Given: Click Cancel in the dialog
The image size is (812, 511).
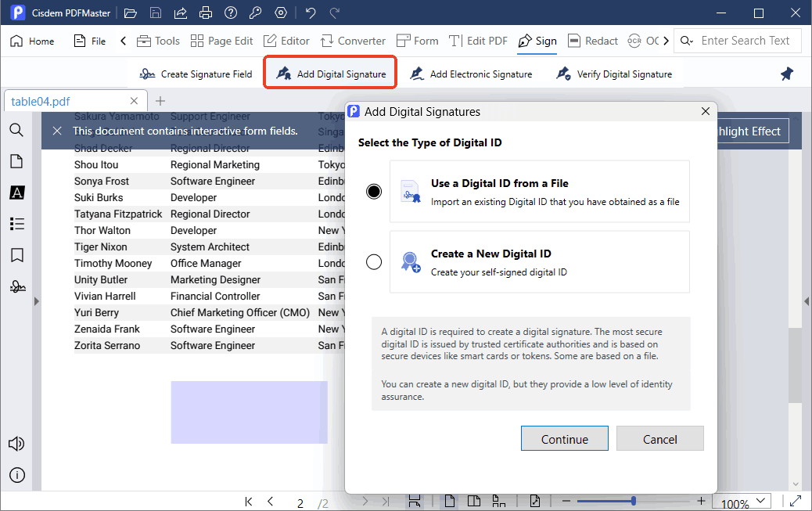Looking at the screenshot, I should (x=659, y=439).
